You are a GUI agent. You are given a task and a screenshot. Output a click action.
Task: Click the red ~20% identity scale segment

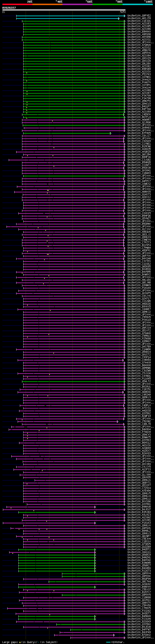pyautogui.click(x=17, y=4)
